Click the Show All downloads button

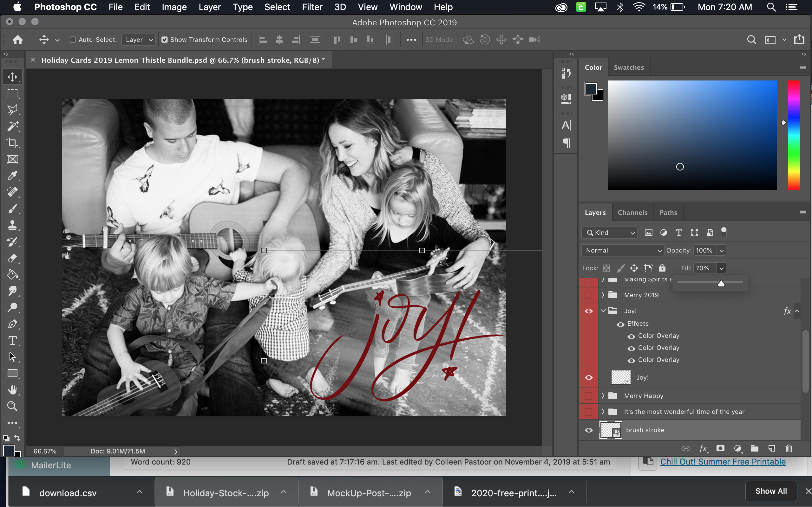pos(771,491)
